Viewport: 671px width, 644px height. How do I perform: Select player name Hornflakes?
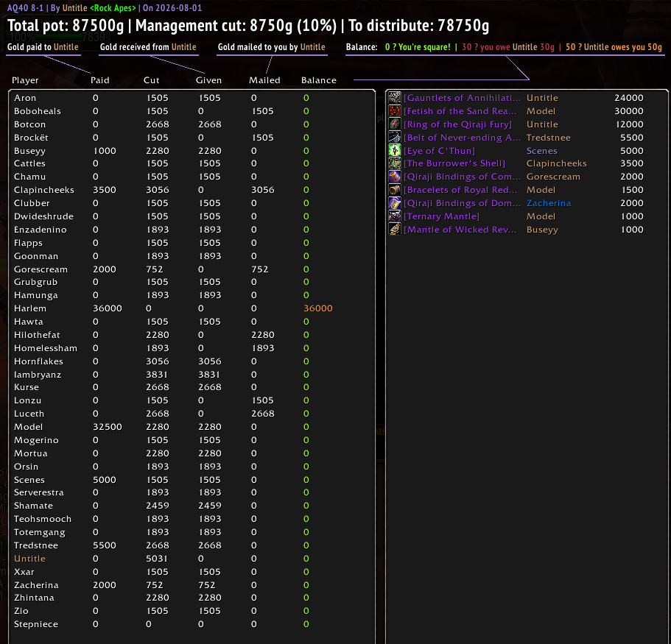pyautogui.click(x=38, y=361)
